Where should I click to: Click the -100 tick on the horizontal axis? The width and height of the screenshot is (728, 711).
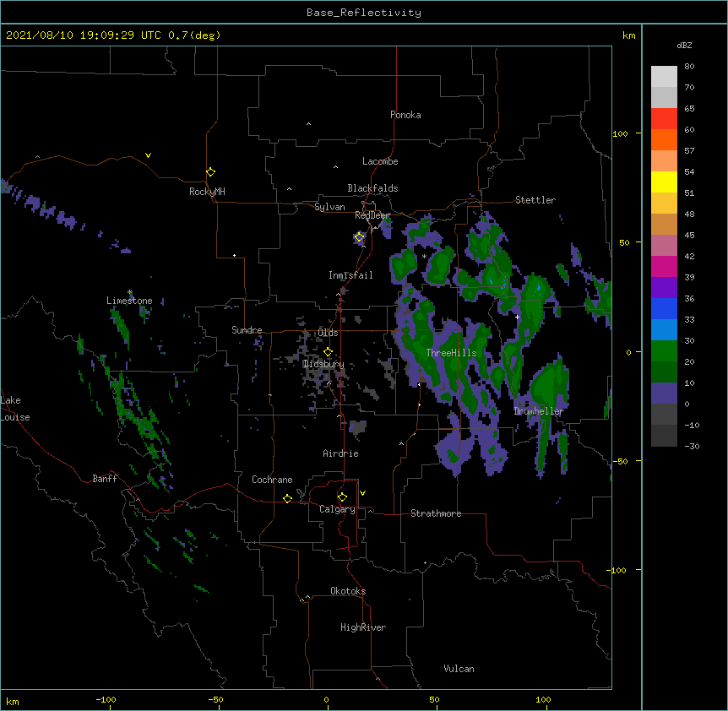tap(106, 699)
